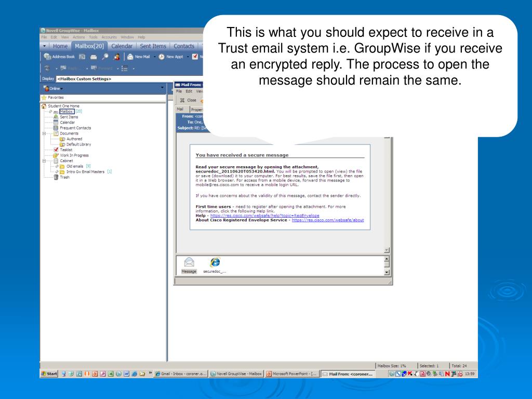
Task: Click the Cabinet drawer icon in tree
Action: (56, 161)
